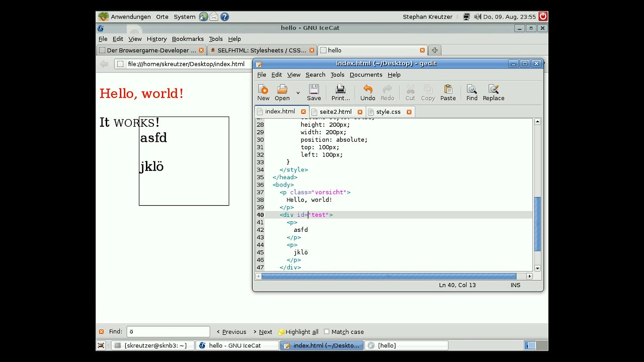Open IceCat History menu
The image size is (644, 362).
[156, 39]
